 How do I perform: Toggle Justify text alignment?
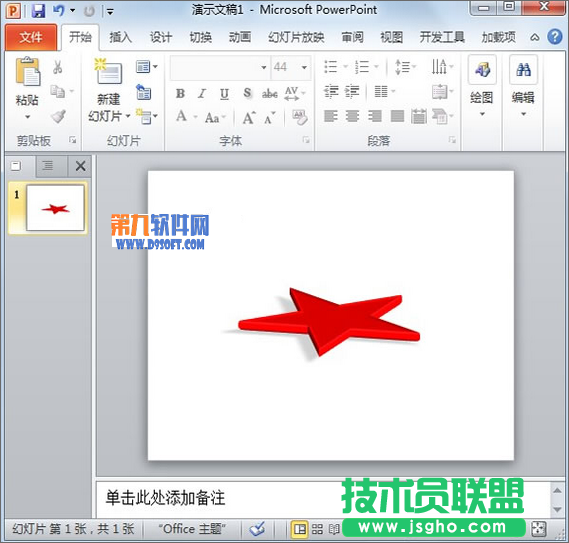point(397,116)
